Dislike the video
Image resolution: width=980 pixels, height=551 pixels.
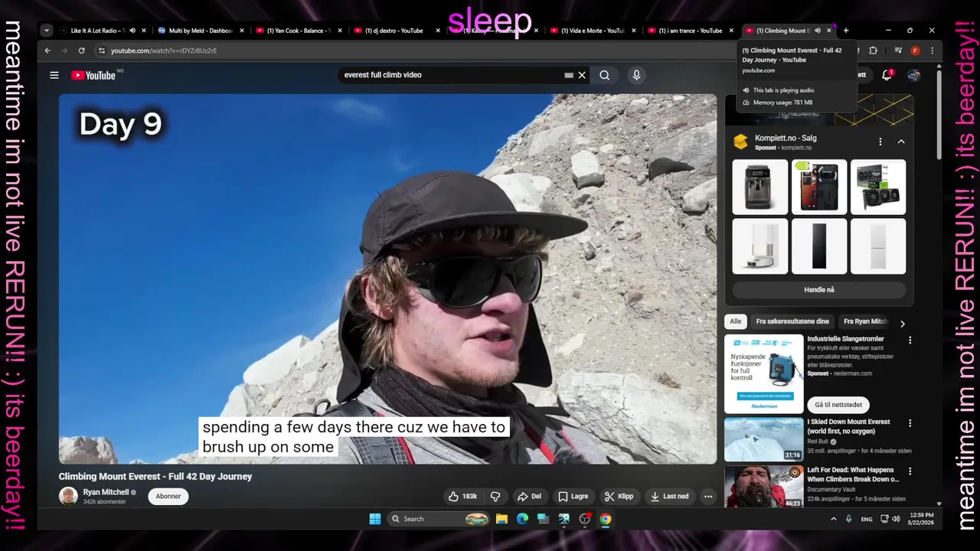495,496
